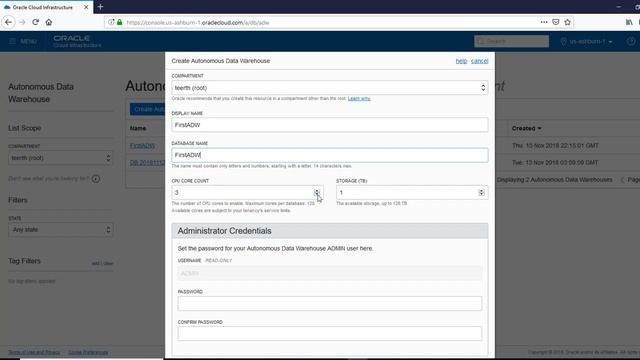Click the Storage (TB) field
This screenshot has height=360, width=640.
(412, 192)
